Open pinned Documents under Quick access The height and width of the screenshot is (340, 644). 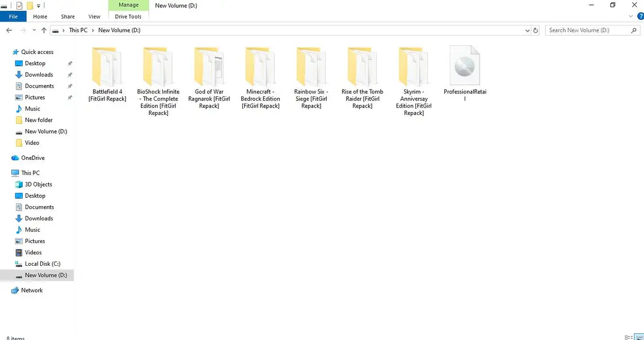pos(39,86)
